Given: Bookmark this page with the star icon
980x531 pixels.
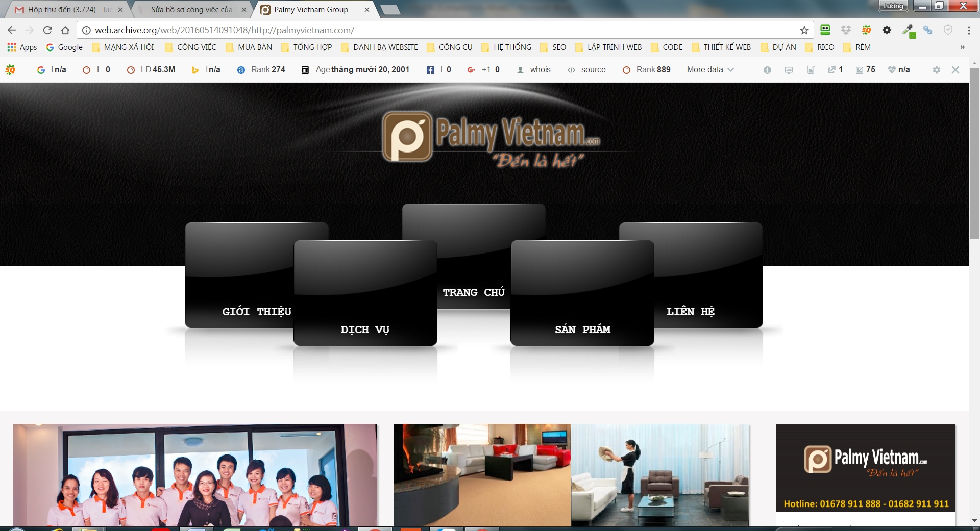Looking at the screenshot, I should click(804, 30).
